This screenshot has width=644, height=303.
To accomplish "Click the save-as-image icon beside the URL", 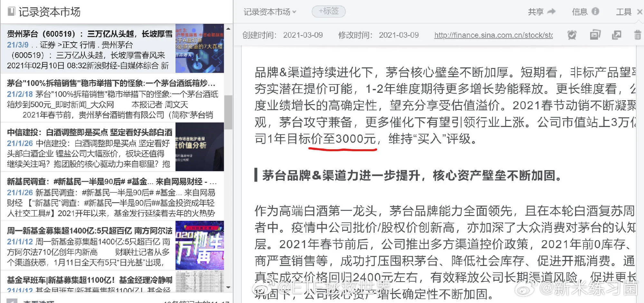I will point(595,35).
